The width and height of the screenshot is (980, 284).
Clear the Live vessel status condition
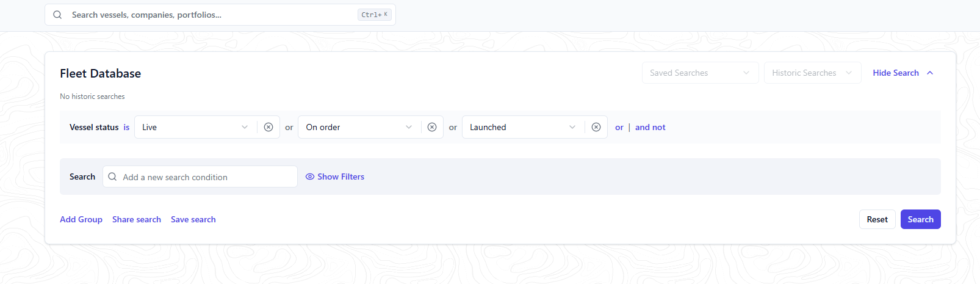[x=268, y=127]
